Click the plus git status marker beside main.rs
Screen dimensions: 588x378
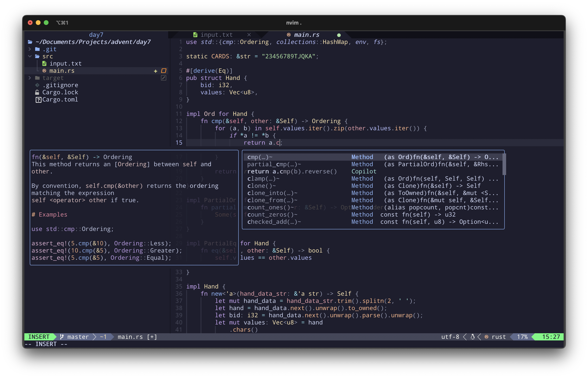pos(156,71)
